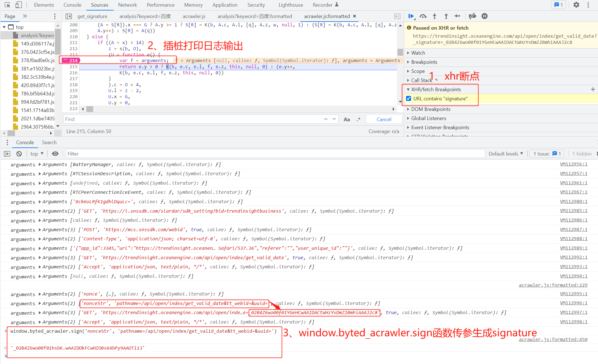
Task: Uncheck URL contains "signature" breakpoint
Action: point(409,98)
